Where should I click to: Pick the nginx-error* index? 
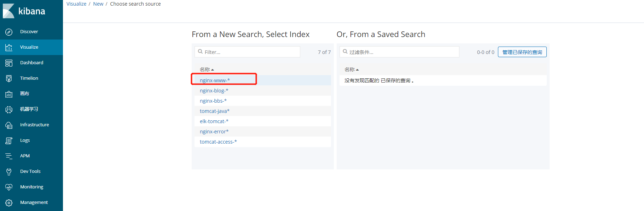click(214, 132)
